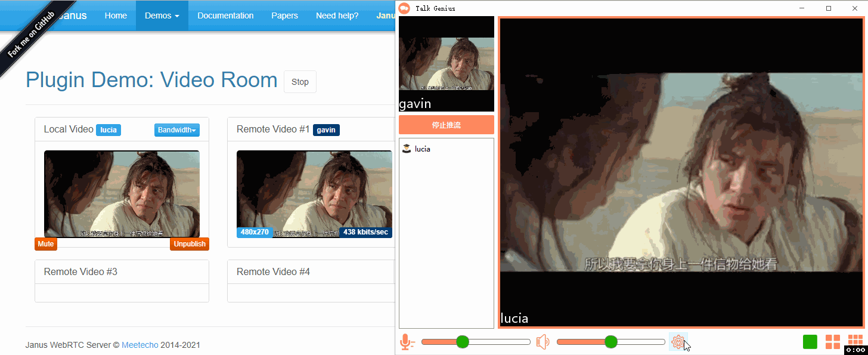This screenshot has height=355, width=868.
Task: Click the Remote Video #3 panel title
Action: coord(80,272)
